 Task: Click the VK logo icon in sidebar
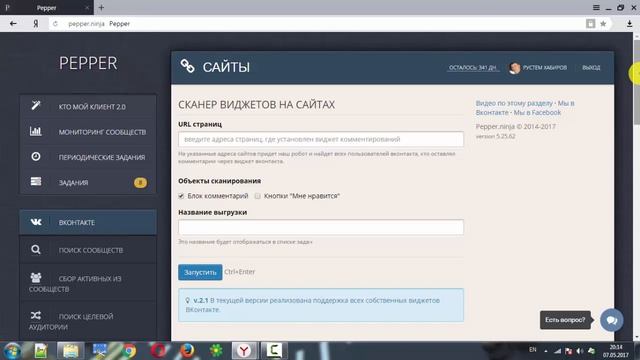coord(36,222)
